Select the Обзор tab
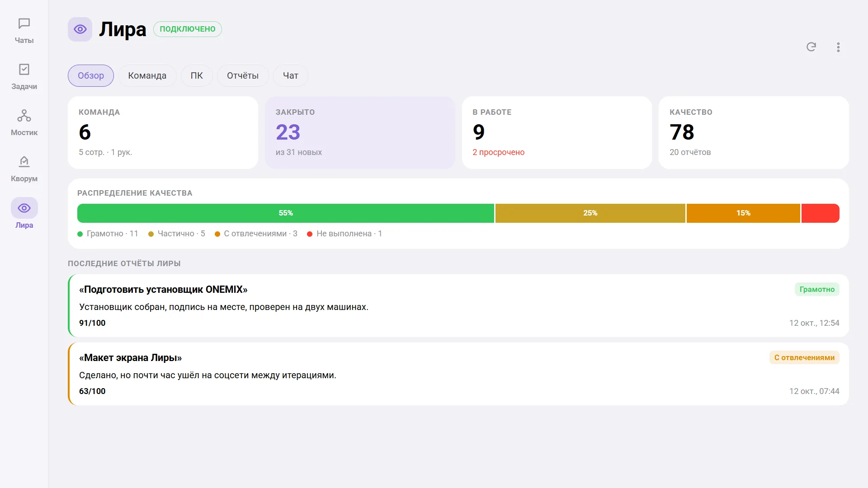Viewport: 868px width, 488px height. coord(91,75)
